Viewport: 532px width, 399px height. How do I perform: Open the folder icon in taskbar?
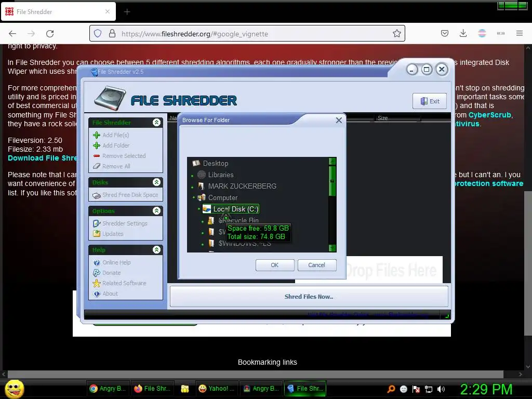(x=184, y=389)
